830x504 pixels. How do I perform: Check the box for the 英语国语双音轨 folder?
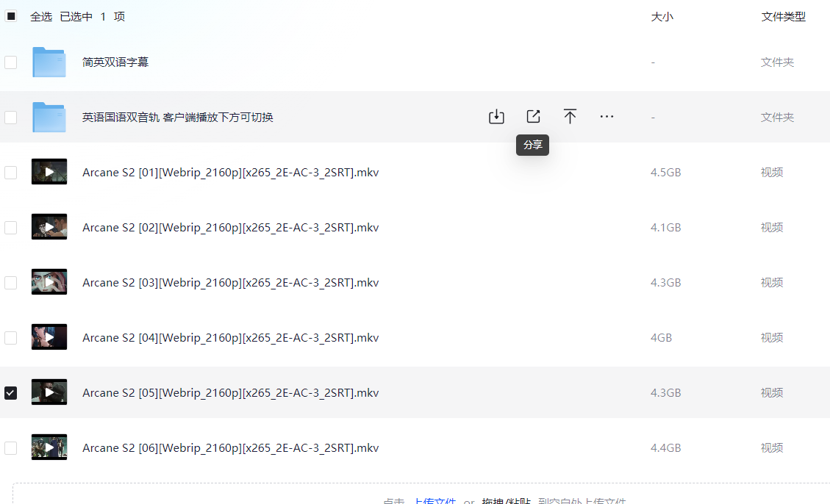click(x=10, y=118)
